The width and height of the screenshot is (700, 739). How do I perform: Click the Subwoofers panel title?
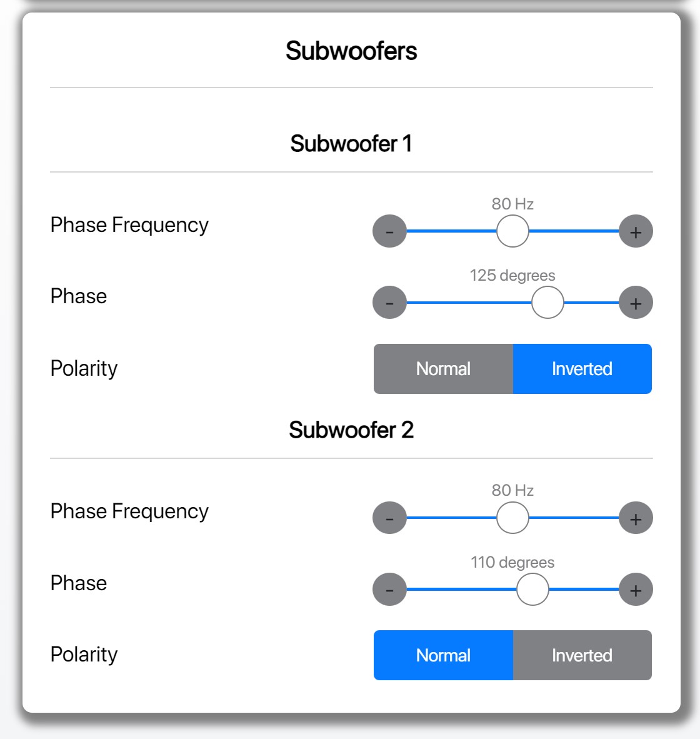pyautogui.click(x=351, y=51)
